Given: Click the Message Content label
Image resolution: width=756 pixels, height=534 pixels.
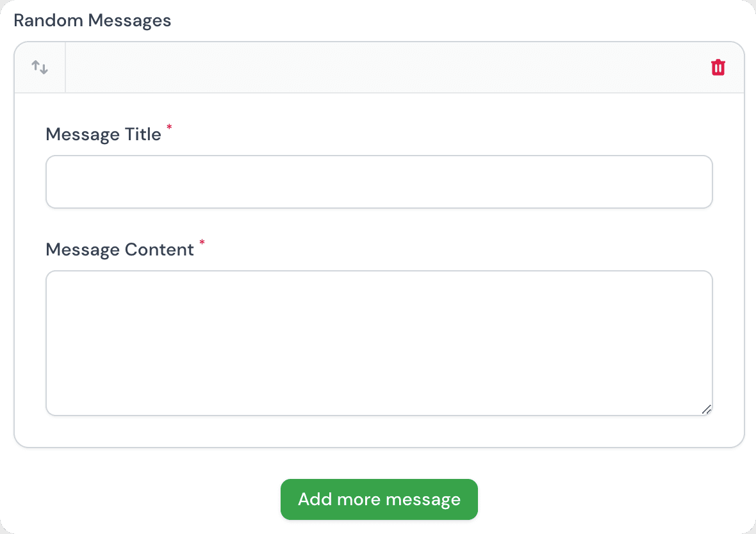Looking at the screenshot, I should 120,250.
